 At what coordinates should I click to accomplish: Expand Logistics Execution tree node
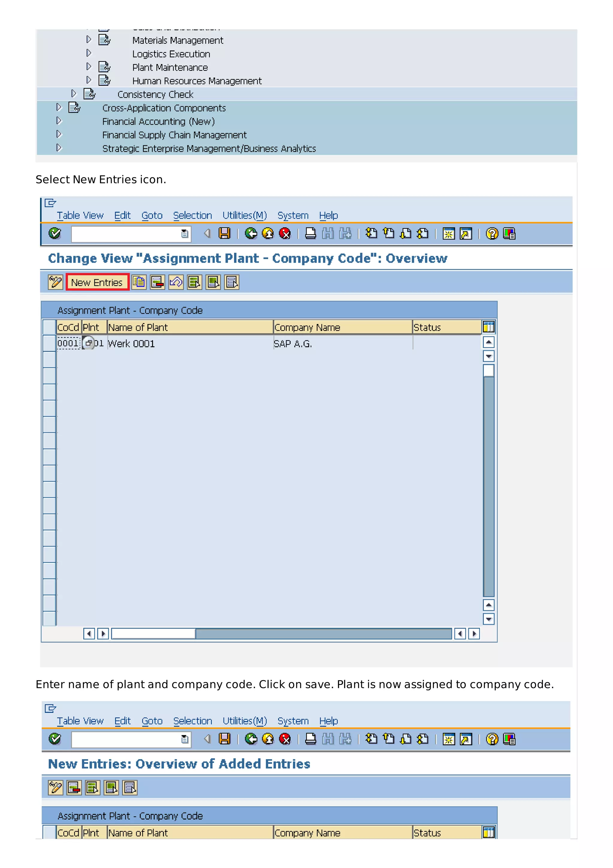click(89, 53)
